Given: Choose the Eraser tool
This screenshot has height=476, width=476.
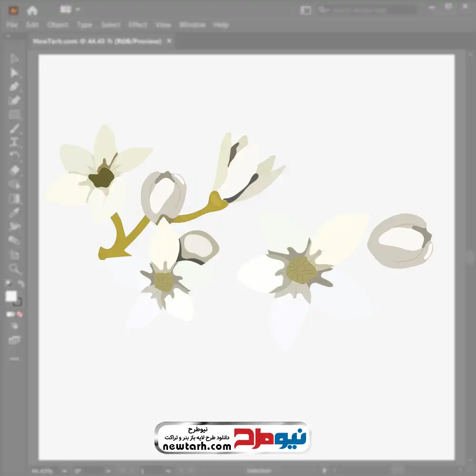Looking at the screenshot, I should [x=14, y=170].
